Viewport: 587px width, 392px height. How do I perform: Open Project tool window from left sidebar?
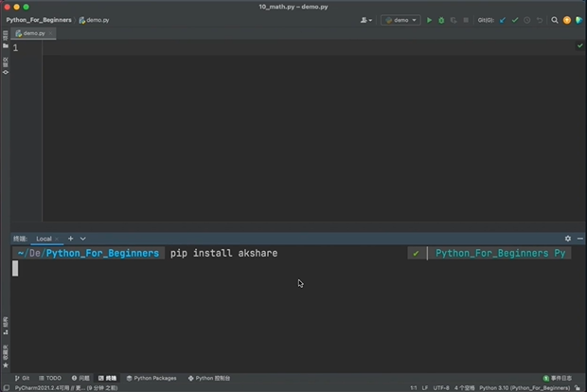[x=6, y=40]
